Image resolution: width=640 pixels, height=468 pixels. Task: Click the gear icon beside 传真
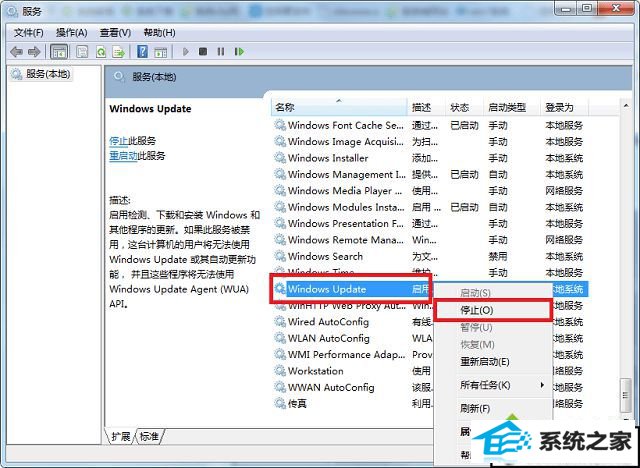pos(280,403)
